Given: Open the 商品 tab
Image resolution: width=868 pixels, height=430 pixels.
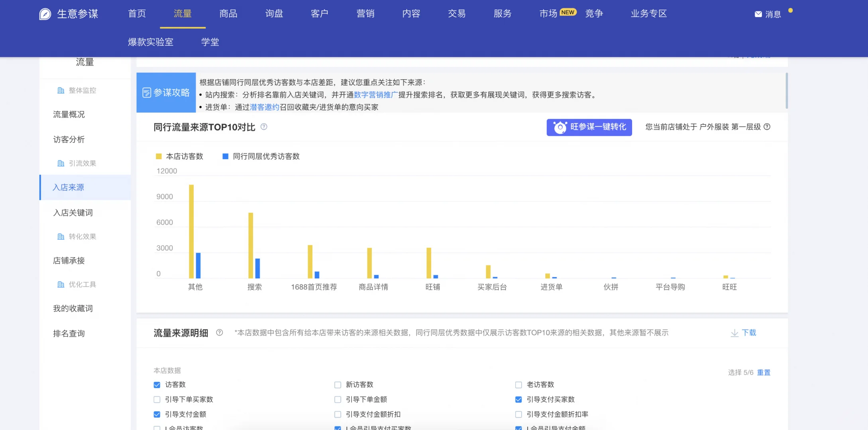Looking at the screenshot, I should click(x=228, y=14).
